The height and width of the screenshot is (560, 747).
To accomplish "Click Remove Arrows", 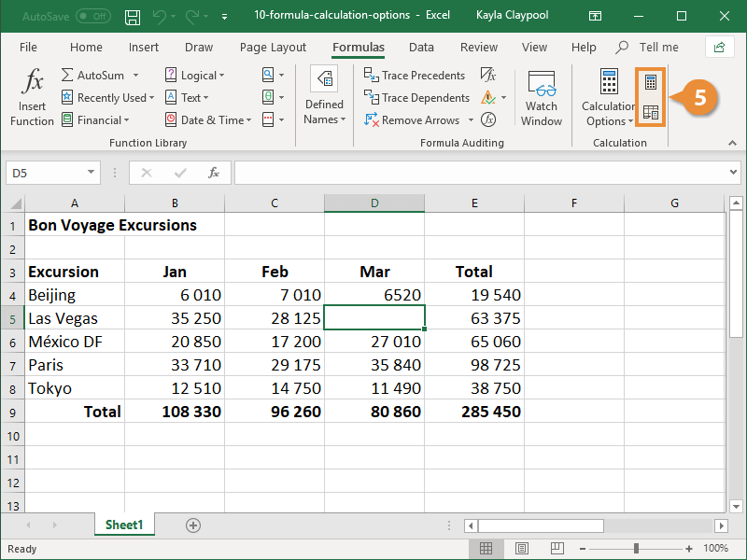I will pyautogui.click(x=412, y=120).
